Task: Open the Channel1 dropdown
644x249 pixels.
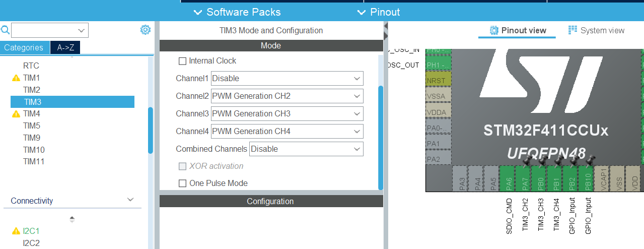Action: click(287, 78)
